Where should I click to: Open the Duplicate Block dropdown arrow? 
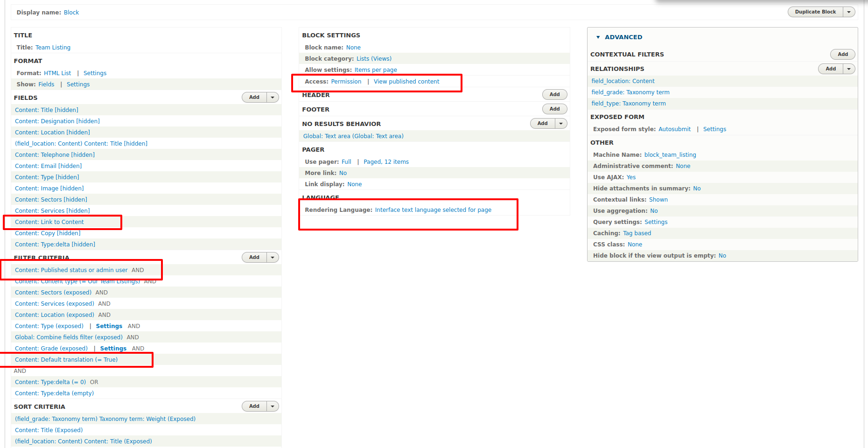849,12
